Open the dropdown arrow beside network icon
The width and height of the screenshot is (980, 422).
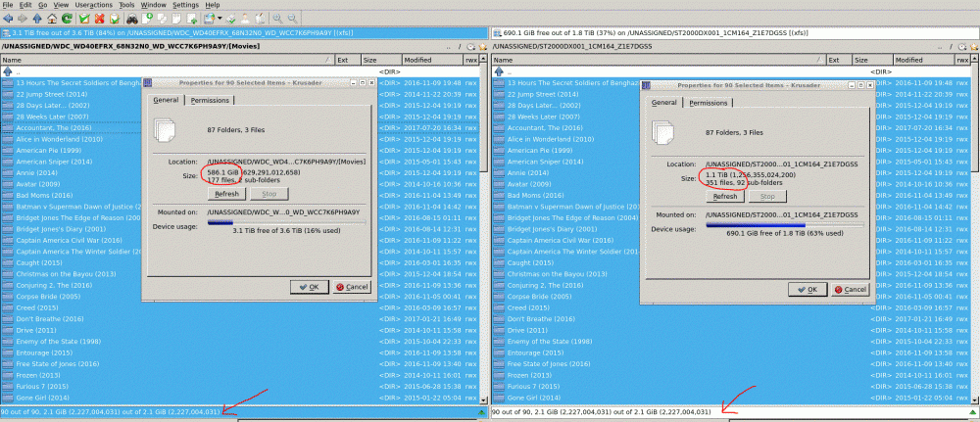pos(220,18)
